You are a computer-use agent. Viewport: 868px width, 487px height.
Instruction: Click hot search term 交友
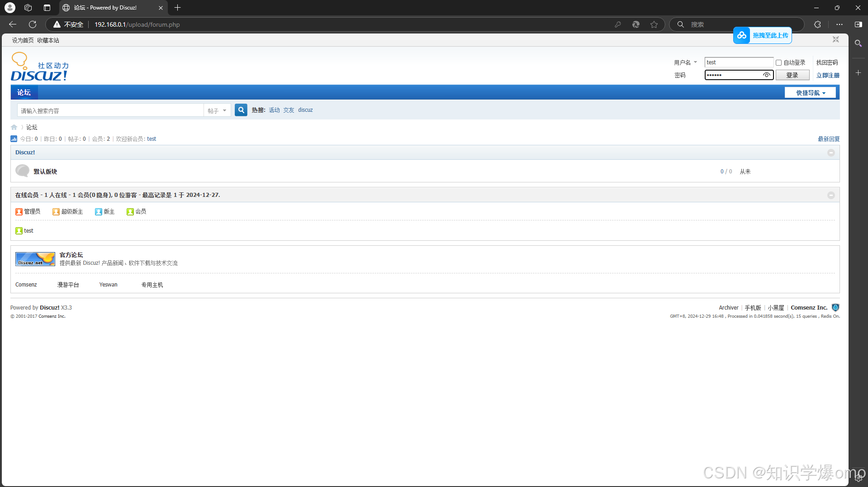[x=289, y=110]
